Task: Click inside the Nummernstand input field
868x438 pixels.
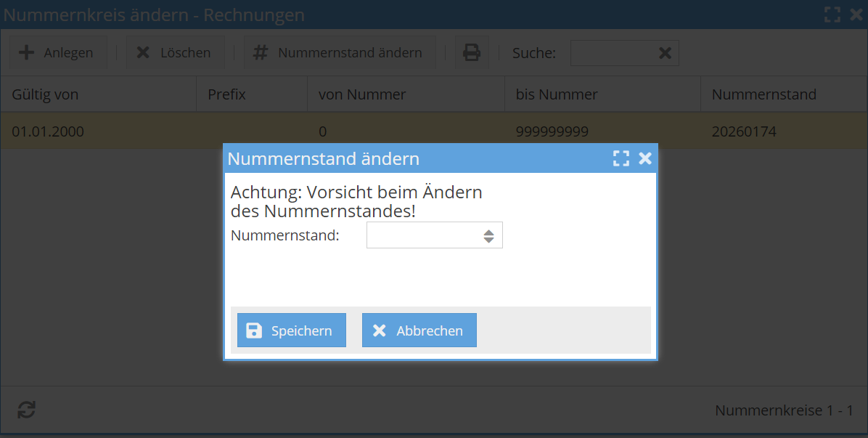Action: [x=421, y=235]
